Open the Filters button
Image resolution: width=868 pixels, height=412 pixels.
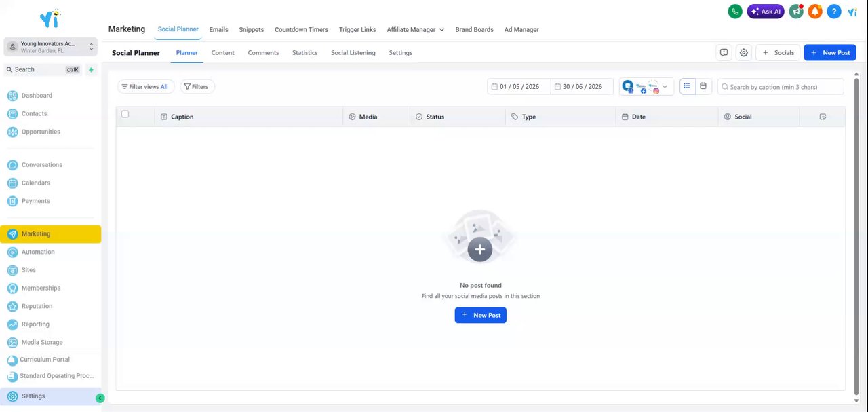pos(197,86)
